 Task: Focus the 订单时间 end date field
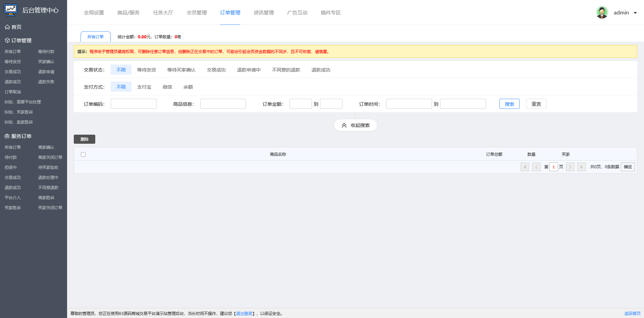[x=463, y=104]
